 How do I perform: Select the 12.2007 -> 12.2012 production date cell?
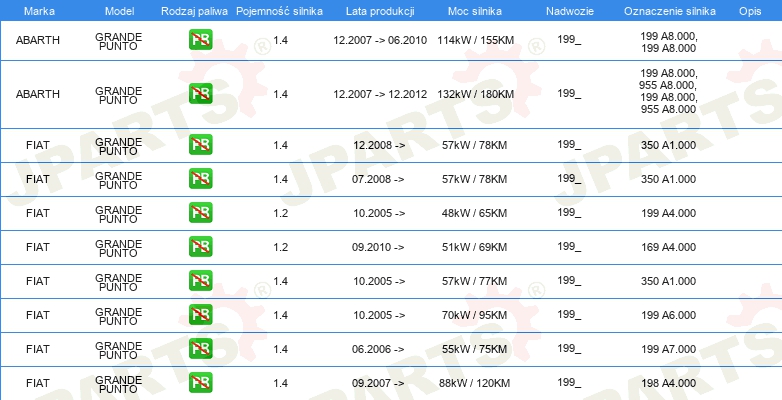(380, 94)
